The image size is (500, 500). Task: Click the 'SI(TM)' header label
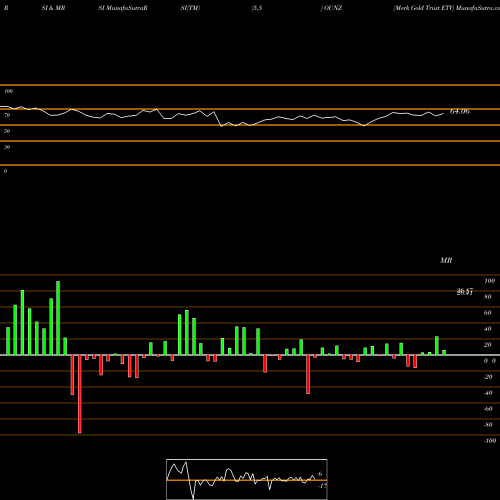pos(190,8)
